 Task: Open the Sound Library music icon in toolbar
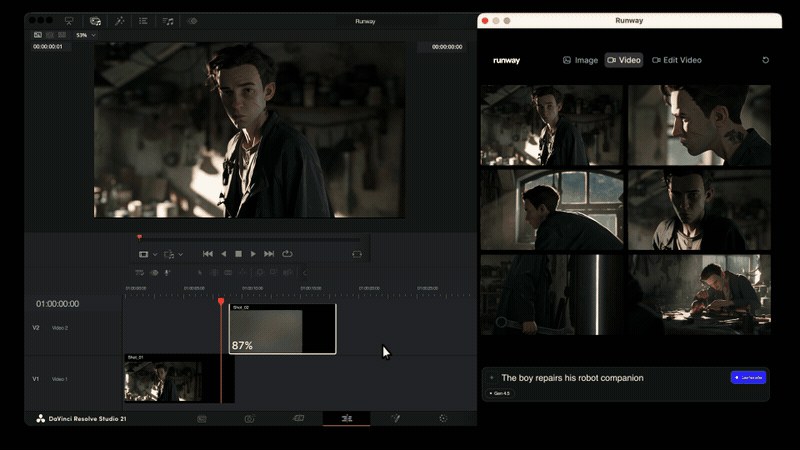(x=168, y=21)
